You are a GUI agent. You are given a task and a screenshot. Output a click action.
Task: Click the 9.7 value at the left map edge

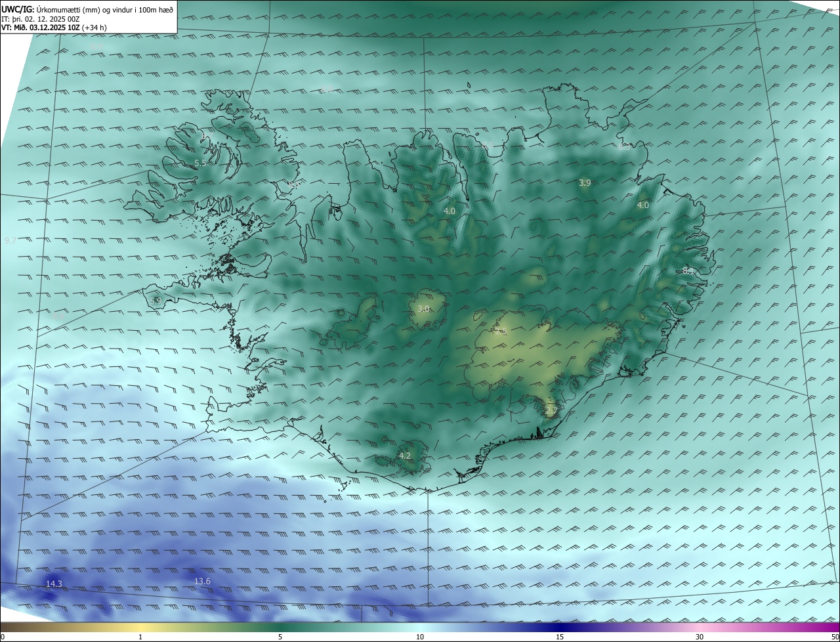tap(10, 241)
